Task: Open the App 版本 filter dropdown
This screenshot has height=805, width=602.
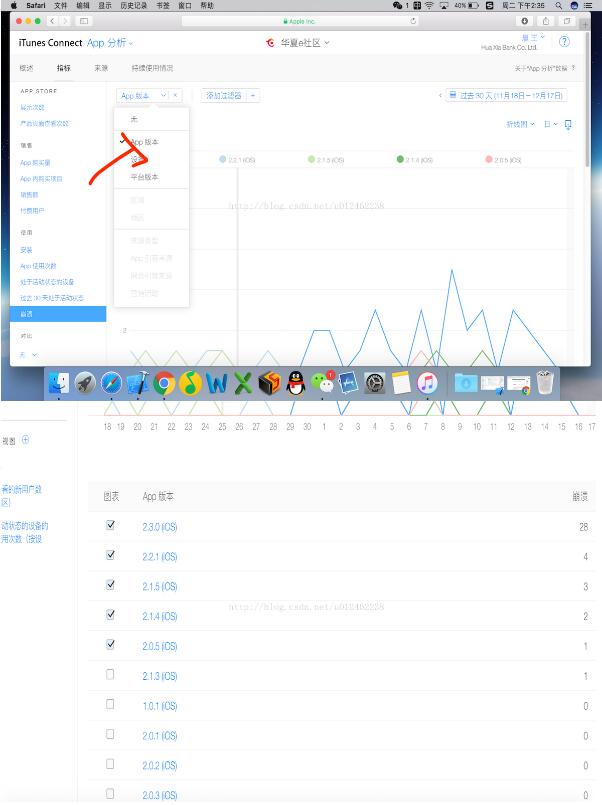Action: click(x=143, y=95)
